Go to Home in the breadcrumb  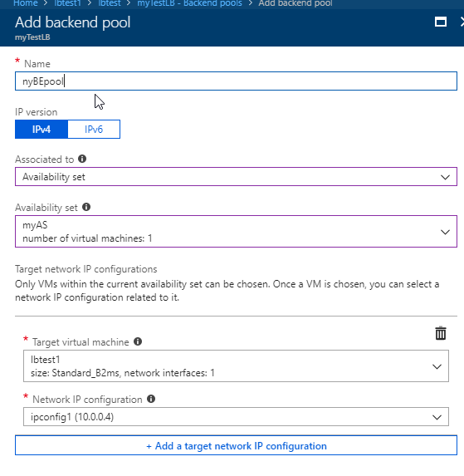(26, 3)
